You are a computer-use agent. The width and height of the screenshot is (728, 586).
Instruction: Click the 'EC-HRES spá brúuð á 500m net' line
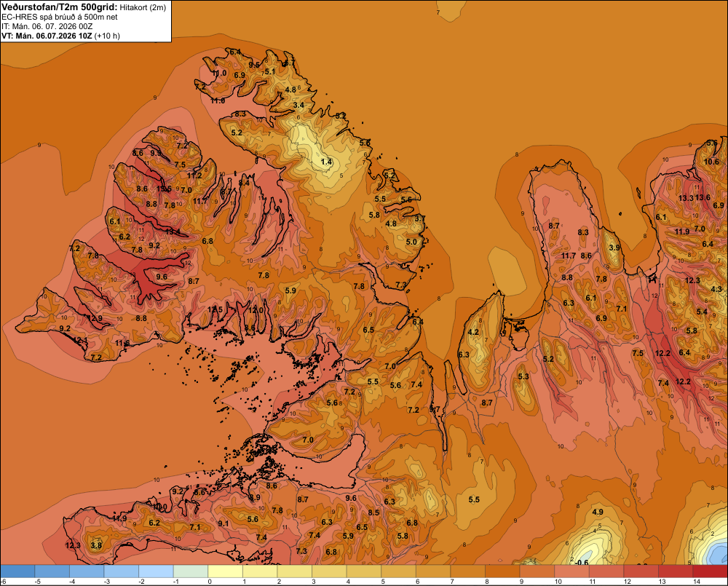point(60,17)
